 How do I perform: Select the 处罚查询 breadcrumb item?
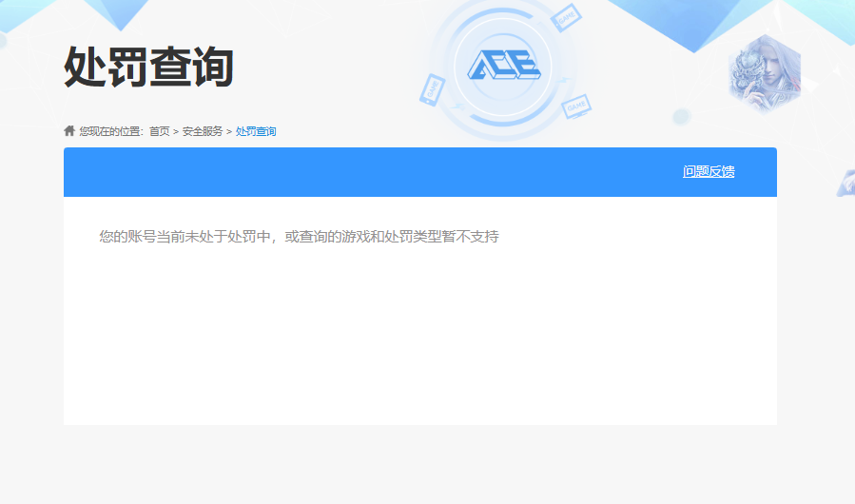256,131
